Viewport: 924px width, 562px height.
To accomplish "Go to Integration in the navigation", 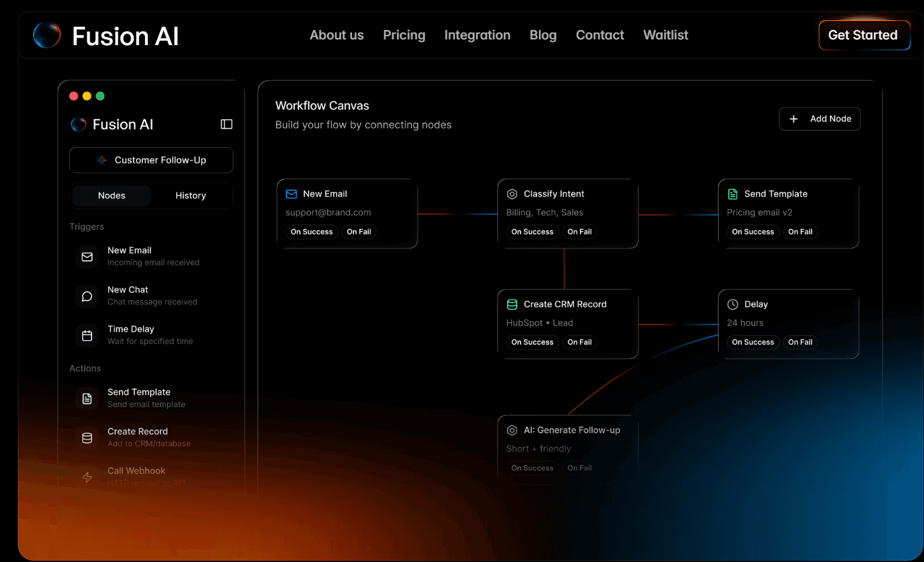I will pos(477,35).
